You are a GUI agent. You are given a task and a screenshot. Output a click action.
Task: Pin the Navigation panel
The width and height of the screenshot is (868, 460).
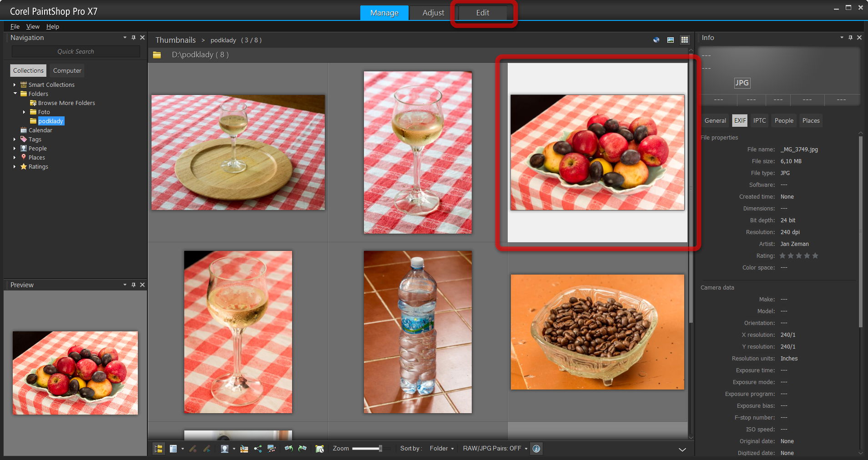tap(133, 38)
